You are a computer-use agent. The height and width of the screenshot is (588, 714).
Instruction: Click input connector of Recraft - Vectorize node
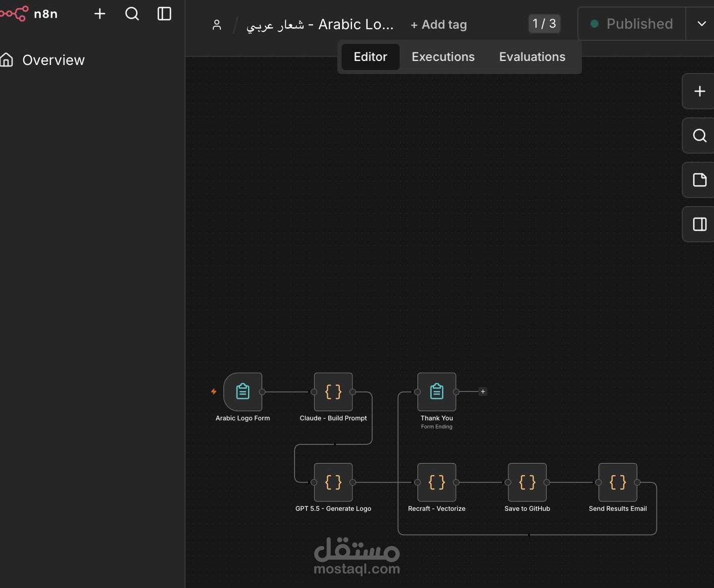[x=418, y=482]
